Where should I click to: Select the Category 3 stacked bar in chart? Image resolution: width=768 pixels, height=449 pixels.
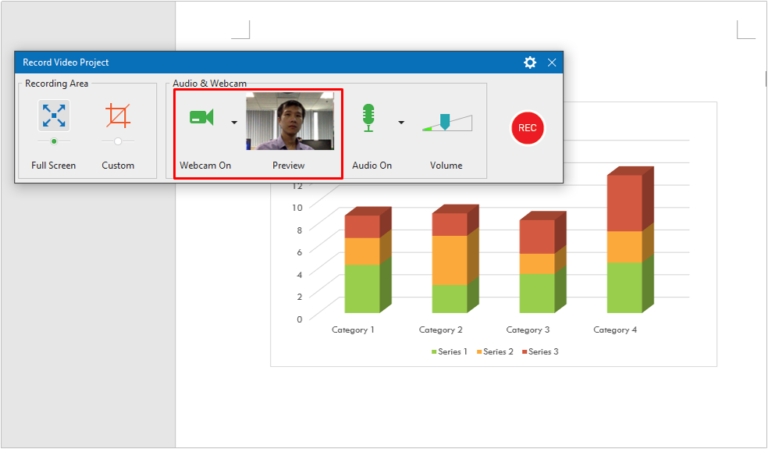tap(543, 262)
